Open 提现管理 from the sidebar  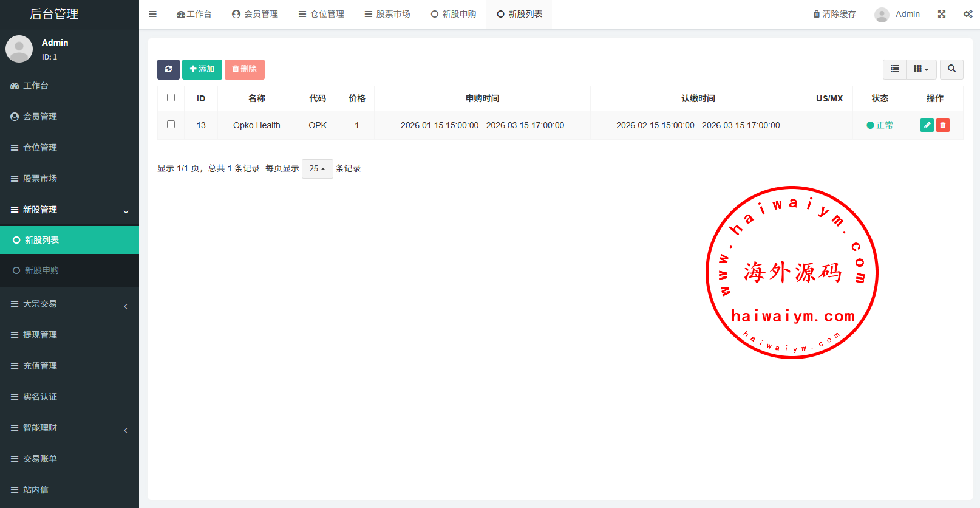40,335
